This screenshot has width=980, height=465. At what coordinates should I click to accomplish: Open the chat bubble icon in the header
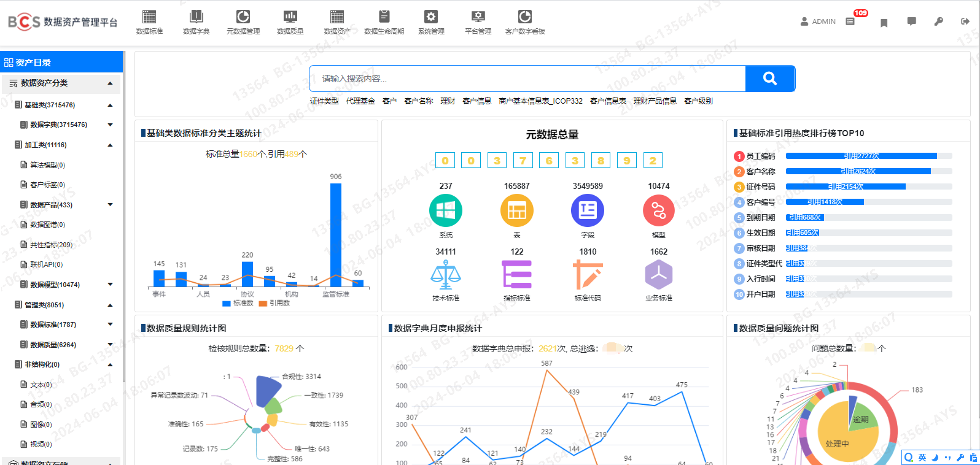(x=912, y=21)
